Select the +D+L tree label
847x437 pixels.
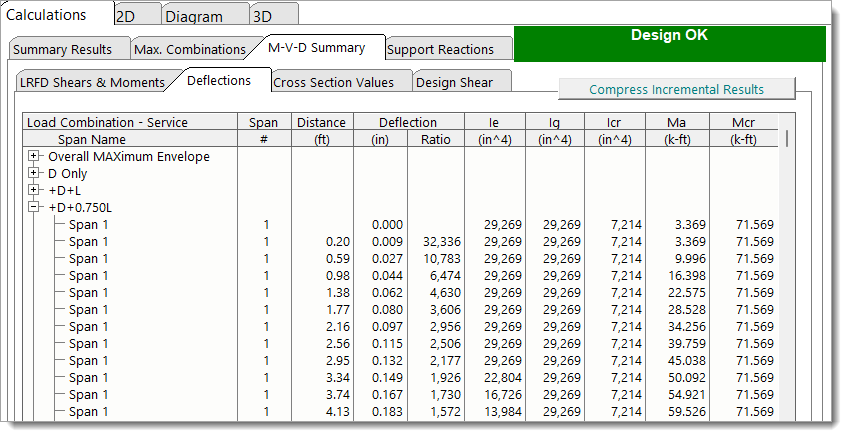(x=64, y=191)
